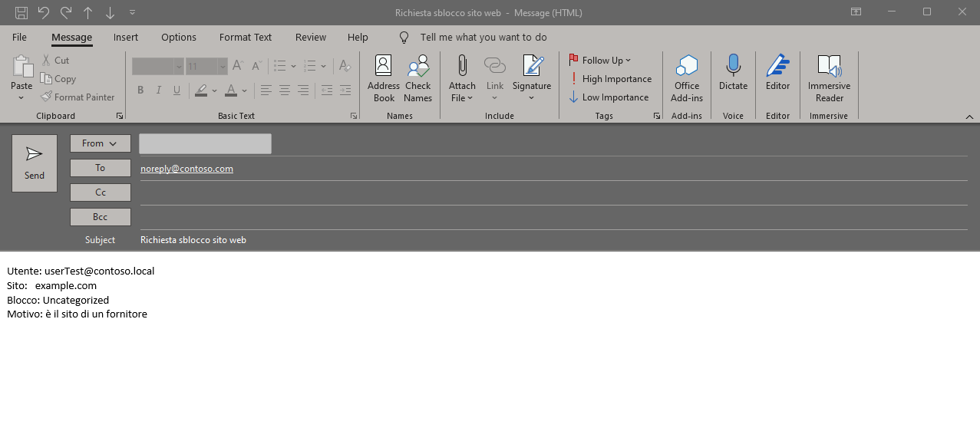Mark message as High Importance

611,78
